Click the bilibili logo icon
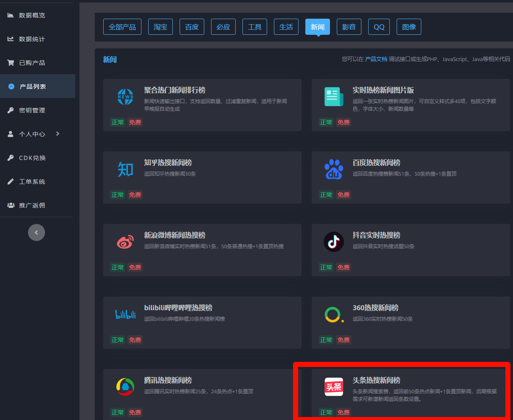The image size is (513, 420). tap(125, 314)
